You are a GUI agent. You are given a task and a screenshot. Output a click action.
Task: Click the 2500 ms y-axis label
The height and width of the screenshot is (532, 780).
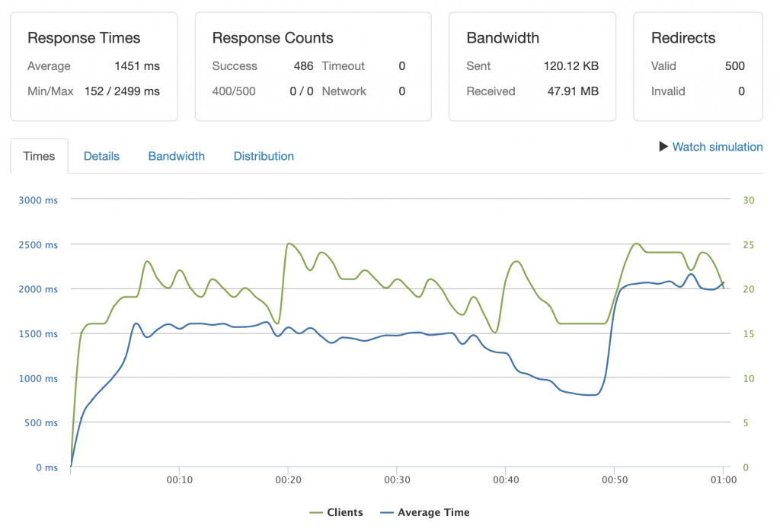38,245
